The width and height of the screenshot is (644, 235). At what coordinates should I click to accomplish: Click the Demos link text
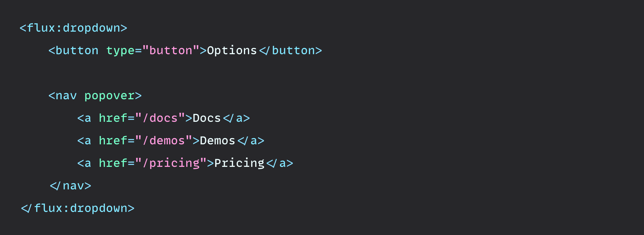(x=217, y=141)
